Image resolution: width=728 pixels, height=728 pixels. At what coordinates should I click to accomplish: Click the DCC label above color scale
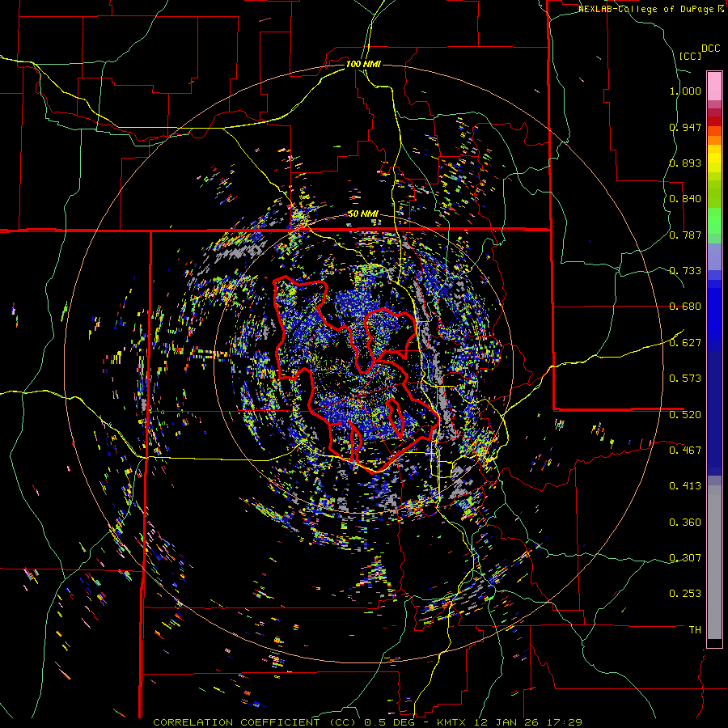(x=710, y=49)
